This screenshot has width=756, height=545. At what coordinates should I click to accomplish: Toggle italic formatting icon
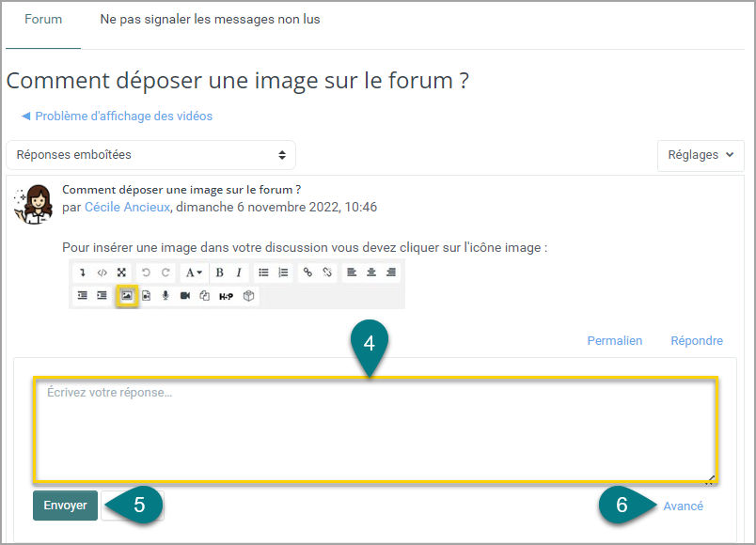pyautogui.click(x=239, y=272)
